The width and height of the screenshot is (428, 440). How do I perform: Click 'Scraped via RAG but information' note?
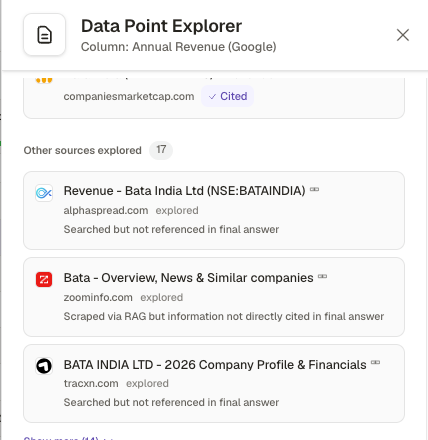224,316
